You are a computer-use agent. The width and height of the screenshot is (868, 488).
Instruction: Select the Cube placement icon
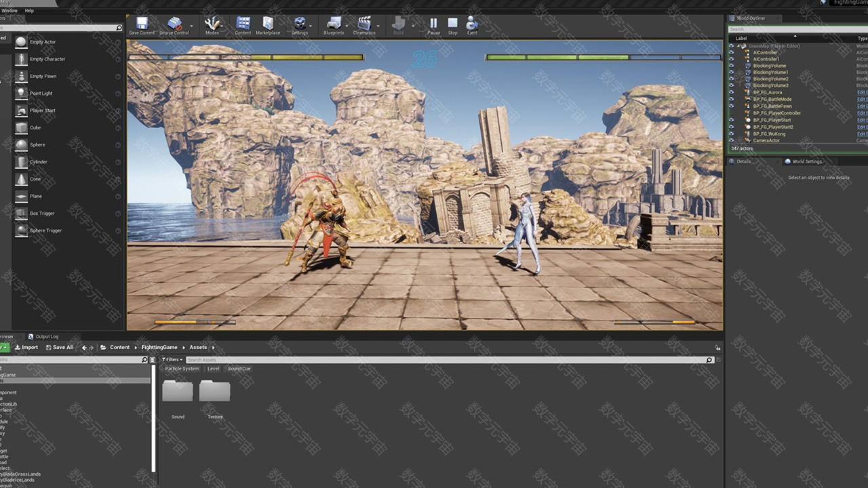click(21, 127)
